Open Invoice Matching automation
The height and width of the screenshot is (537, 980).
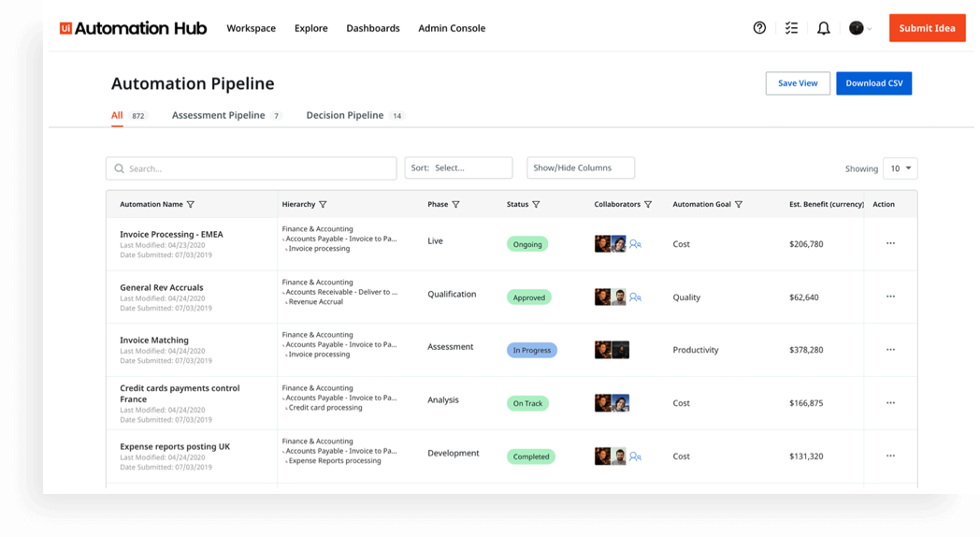[x=153, y=341]
